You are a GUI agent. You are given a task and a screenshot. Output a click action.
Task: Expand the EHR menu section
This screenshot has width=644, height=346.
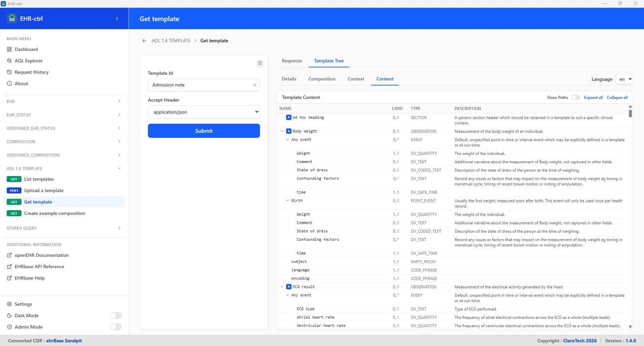[64, 101]
